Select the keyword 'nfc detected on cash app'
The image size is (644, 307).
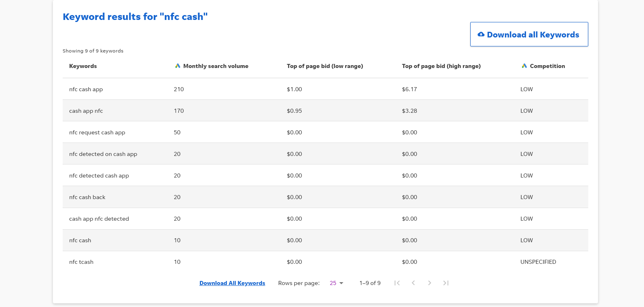click(x=103, y=154)
